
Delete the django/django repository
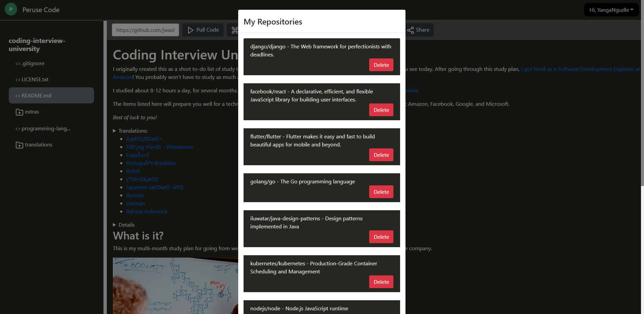pyautogui.click(x=381, y=65)
